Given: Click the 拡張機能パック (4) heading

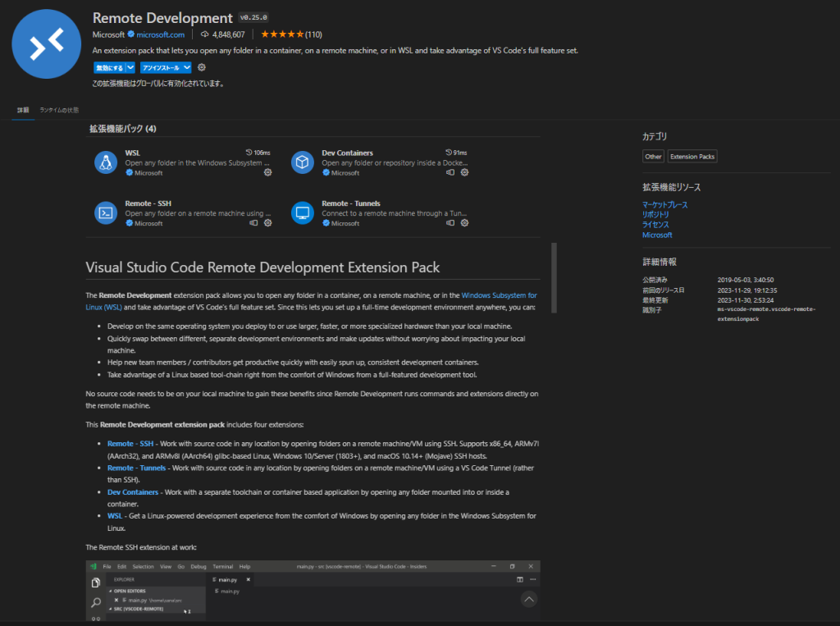Looking at the screenshot, I should click(x=123, y=129).
